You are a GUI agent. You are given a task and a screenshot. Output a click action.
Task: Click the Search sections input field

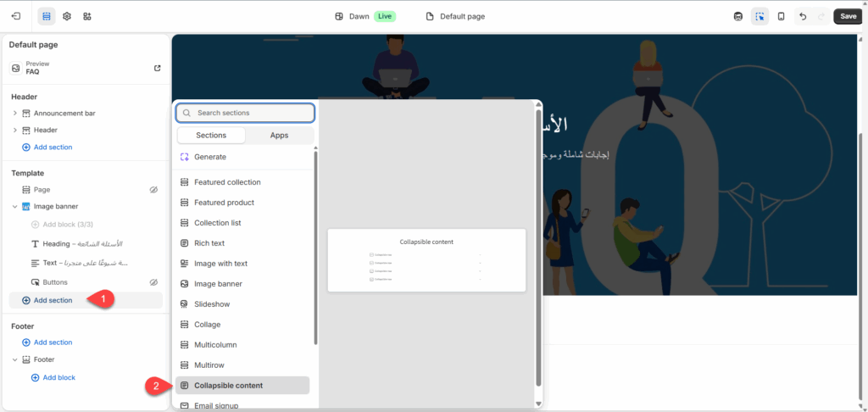[x=246, y=113]
